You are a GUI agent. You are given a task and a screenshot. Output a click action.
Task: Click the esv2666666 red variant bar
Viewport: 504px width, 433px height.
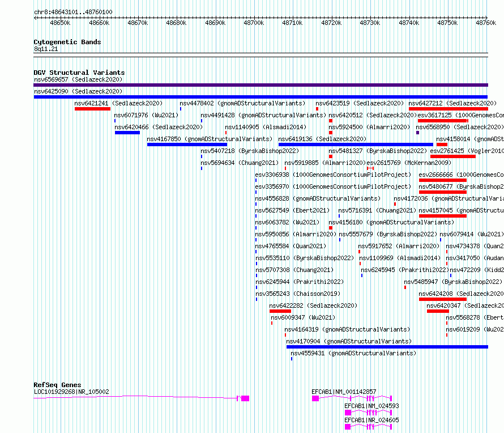pos(443,180)
